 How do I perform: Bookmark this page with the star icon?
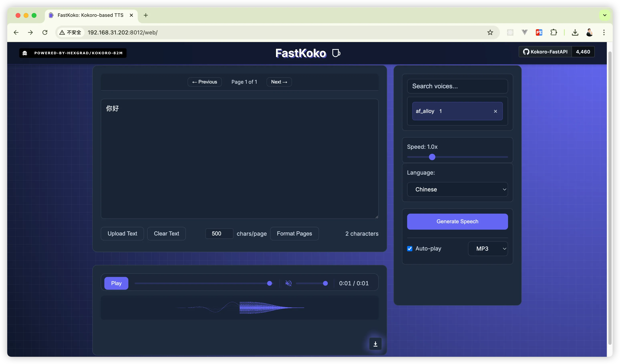pyautogui.click(x=490, y=32)
